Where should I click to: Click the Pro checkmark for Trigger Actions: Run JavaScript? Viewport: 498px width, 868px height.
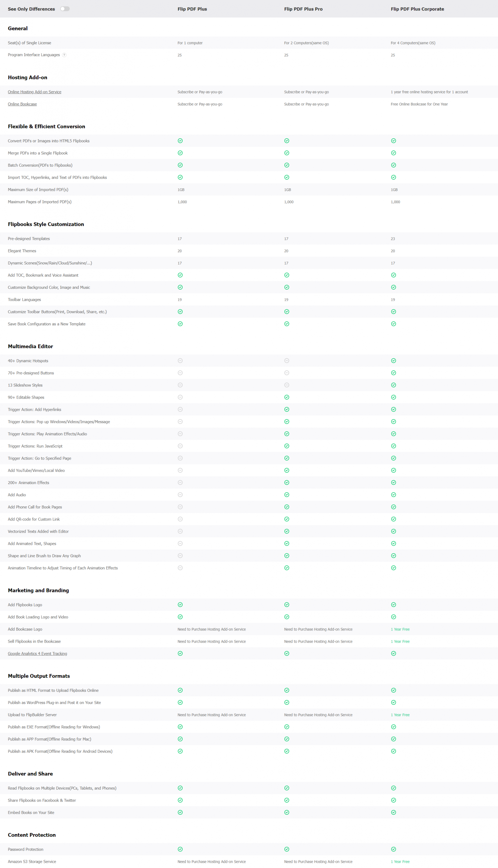(x=287, y=446)
